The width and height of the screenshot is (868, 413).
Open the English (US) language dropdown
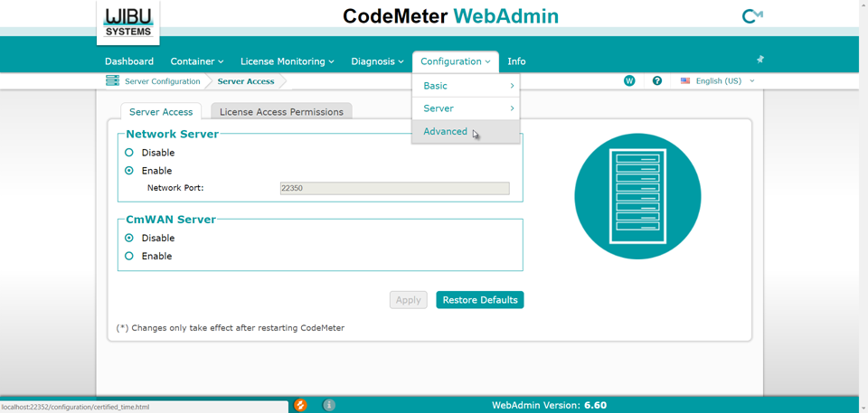coord(718,80)
